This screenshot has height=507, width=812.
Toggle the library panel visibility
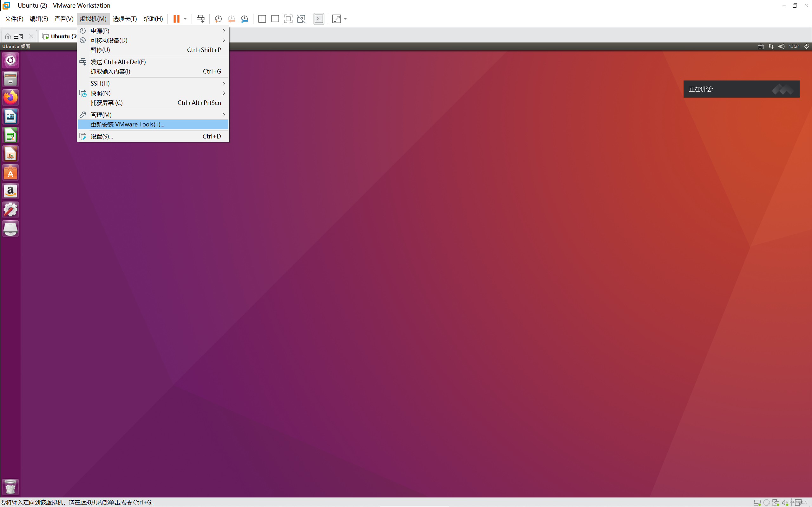pyautogui.click(x=262, y=19)
